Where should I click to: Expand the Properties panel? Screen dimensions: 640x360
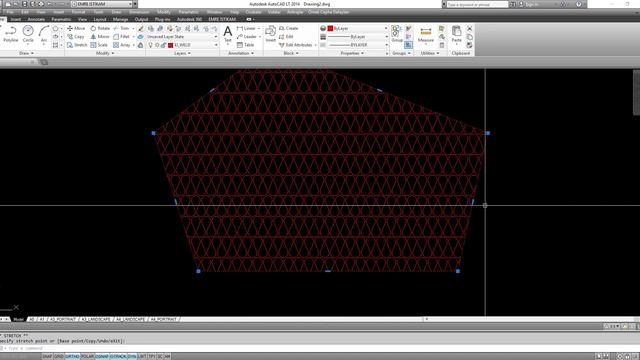coord(352,53)
